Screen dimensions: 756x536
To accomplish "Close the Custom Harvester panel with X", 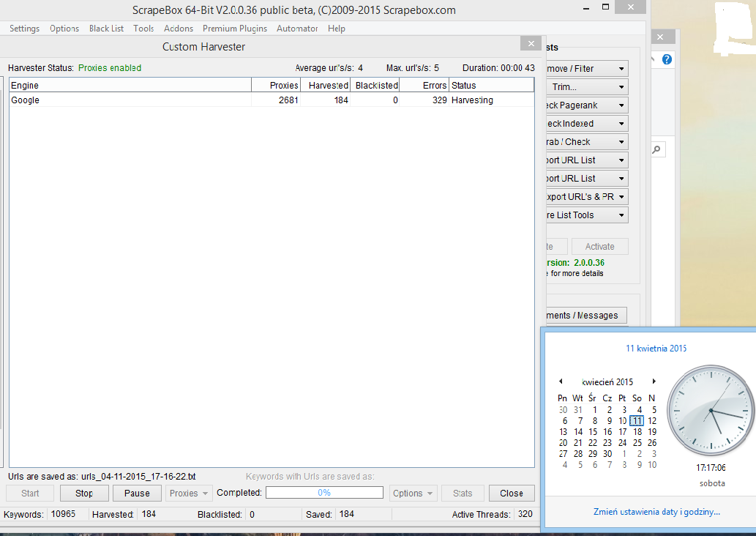I will click(x=531, y=43).
